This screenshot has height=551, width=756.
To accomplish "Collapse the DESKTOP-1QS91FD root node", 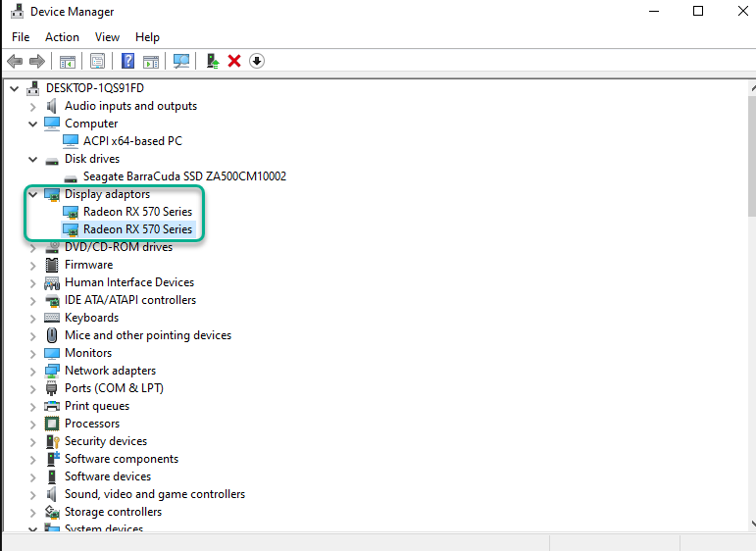I will 15,88.
